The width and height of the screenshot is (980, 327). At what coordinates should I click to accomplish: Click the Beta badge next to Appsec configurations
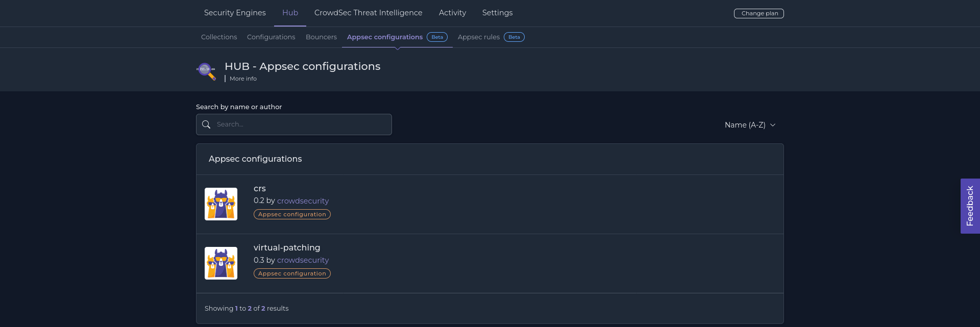[x=437, y=37]
